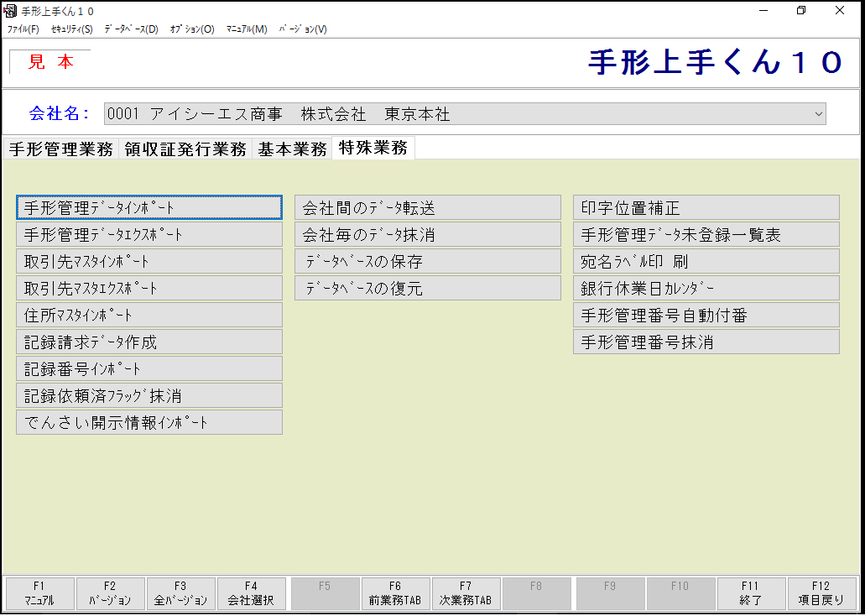Click 手形管理データインポート button
865x616 pixels.
pyautogui.click(x=149, y=207)
